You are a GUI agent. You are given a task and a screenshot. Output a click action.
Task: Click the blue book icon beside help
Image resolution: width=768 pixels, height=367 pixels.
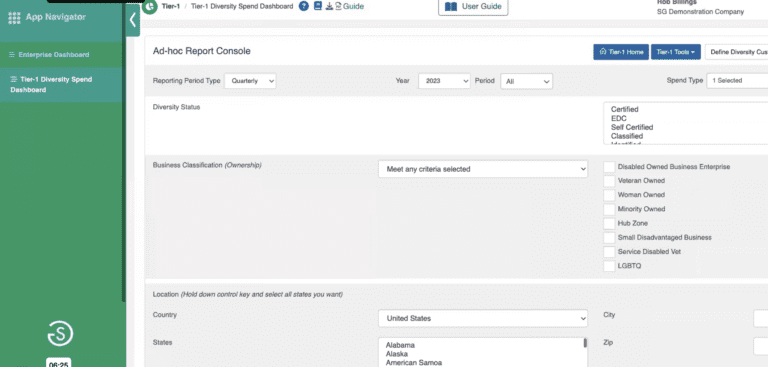pos(318,6)
